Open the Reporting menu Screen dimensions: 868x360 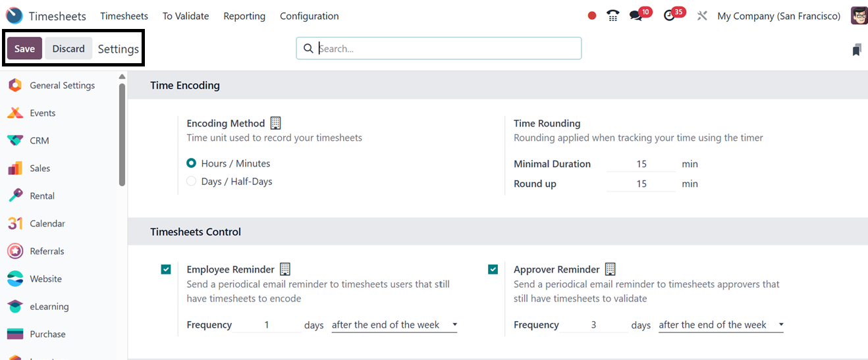(x=244, y=16)
